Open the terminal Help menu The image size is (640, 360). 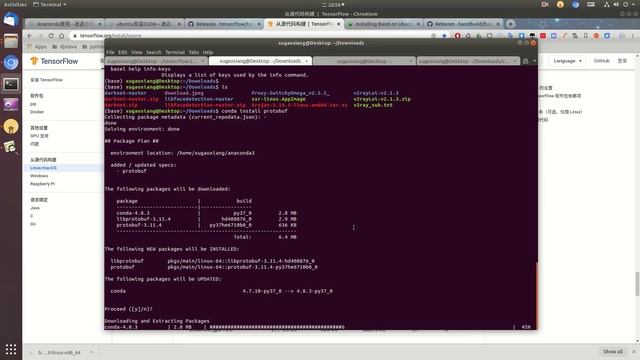(208, 52)
